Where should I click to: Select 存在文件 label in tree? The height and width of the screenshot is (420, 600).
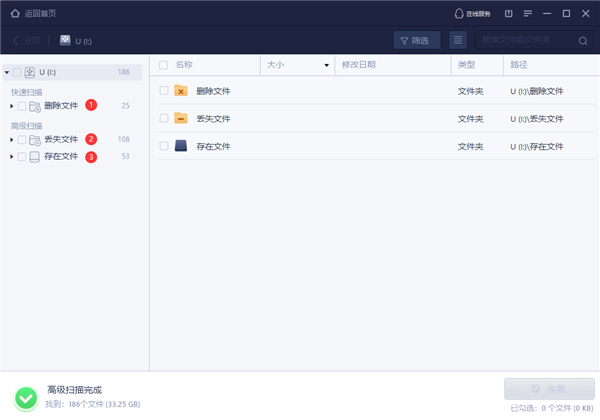61,156
